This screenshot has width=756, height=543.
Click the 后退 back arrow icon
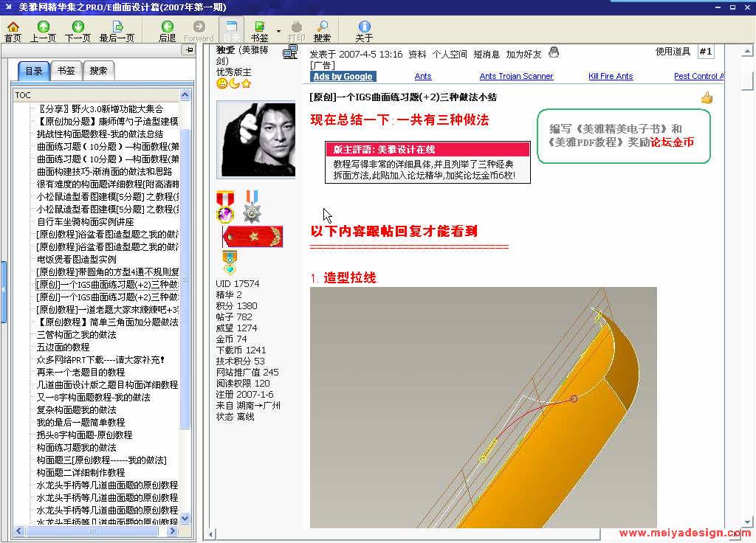[x=168, y=31]
